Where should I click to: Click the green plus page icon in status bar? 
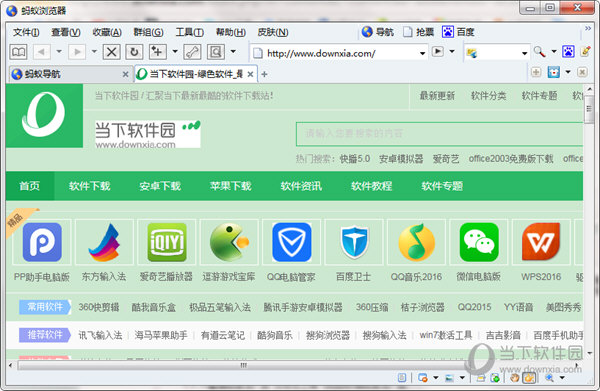pyautogui.click(x=495, y=378)
